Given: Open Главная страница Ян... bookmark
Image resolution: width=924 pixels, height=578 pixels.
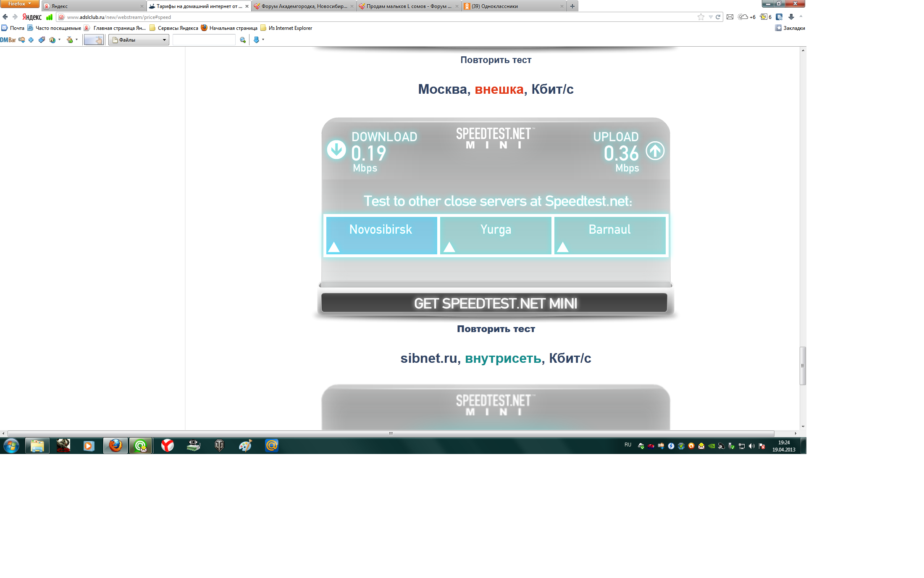Looking at the screenshot, I should click(115, 28).
